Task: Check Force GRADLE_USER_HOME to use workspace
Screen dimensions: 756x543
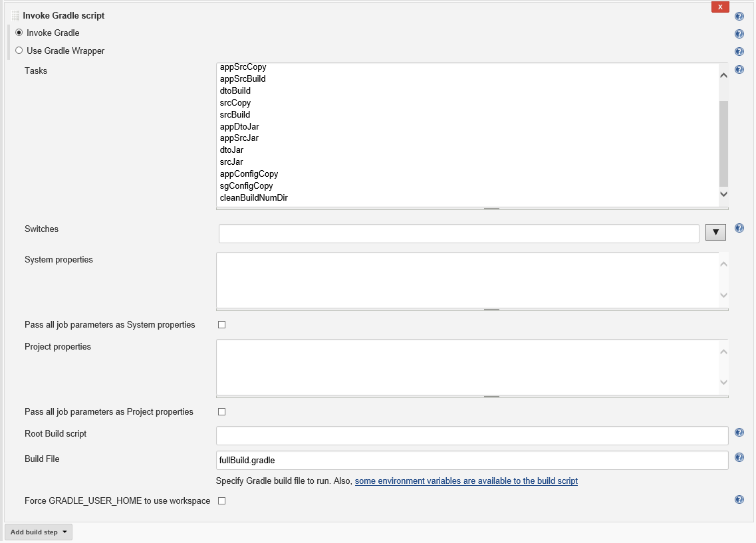Action: 222,501
